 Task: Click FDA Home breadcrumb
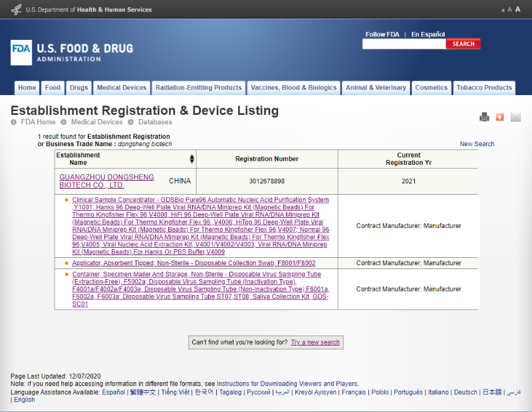tap(38, 122)
